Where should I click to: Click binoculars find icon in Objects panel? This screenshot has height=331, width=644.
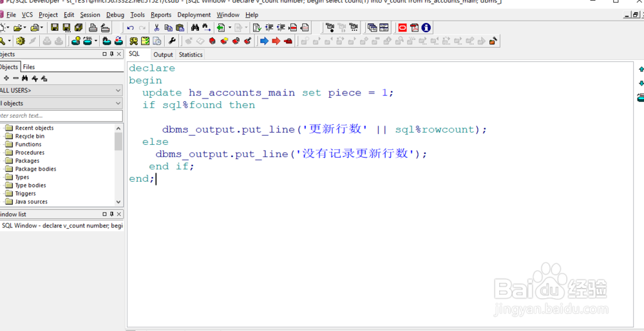click(x=25, y=78)
